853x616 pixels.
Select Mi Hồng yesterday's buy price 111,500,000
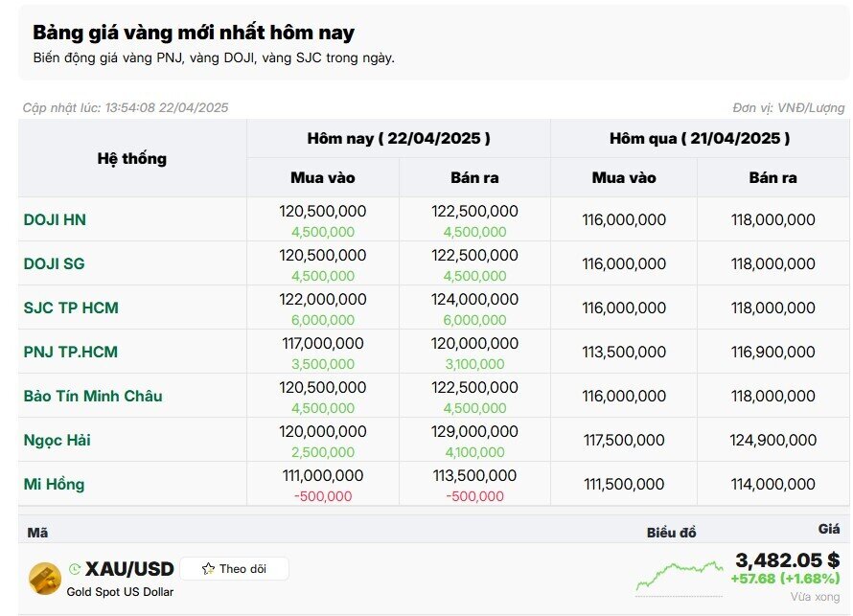pos(624,484)
